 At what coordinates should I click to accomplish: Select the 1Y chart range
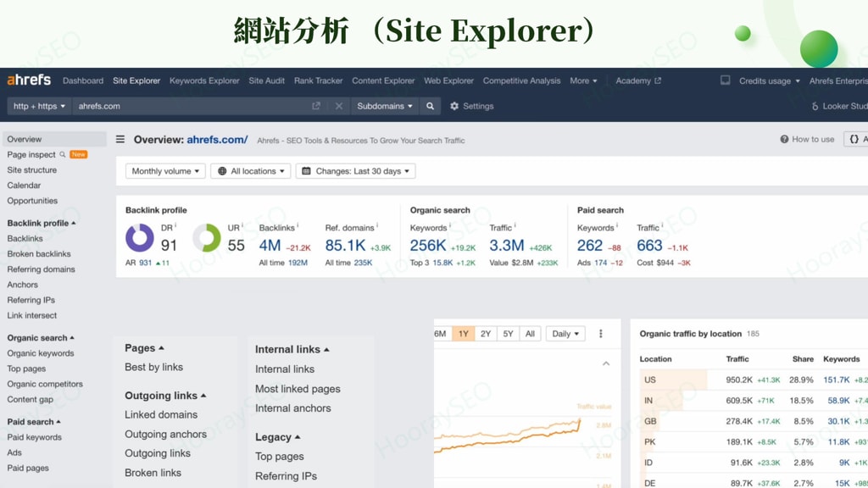click(x=463, y=334)
